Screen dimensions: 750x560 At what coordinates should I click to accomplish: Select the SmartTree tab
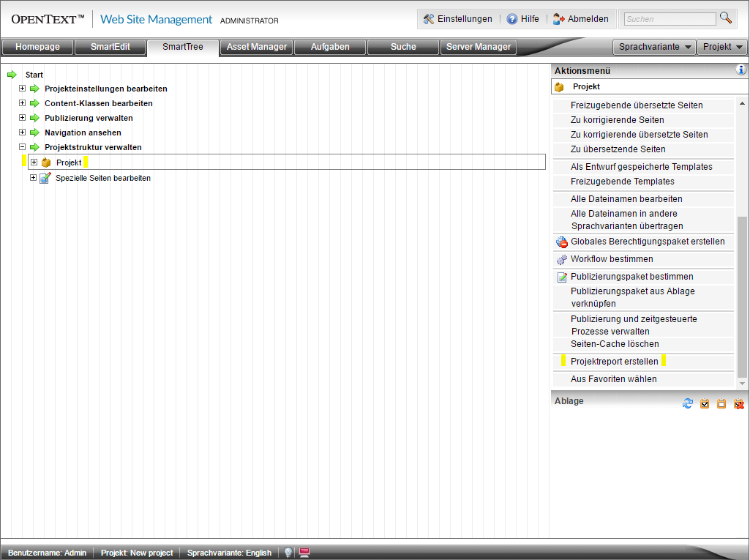click(183, 47)
